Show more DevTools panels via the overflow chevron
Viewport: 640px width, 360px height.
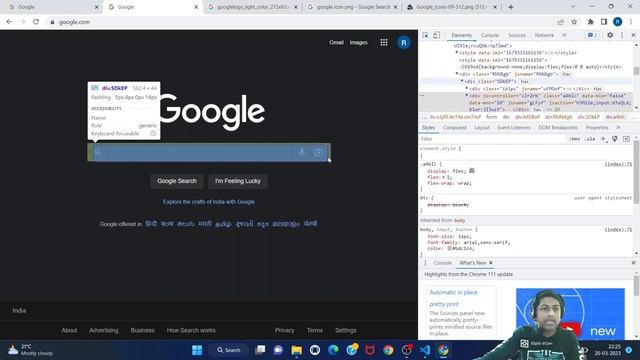(564, 36)
